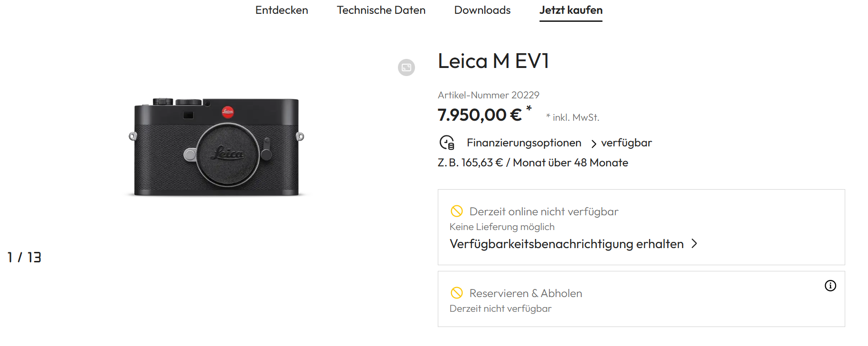
Task: Click the Leica M EV1 camera image
Action: point(217,147)
